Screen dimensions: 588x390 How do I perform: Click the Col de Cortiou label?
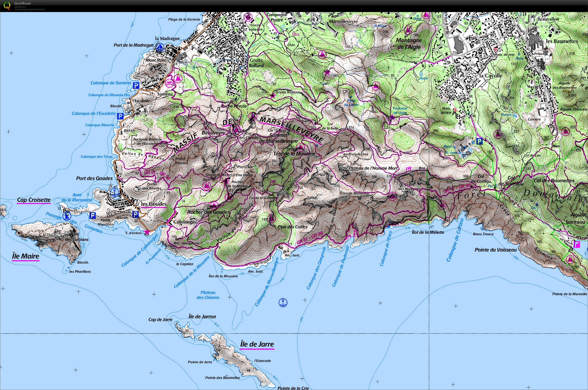pyautogui.click(x=481, y=179)
